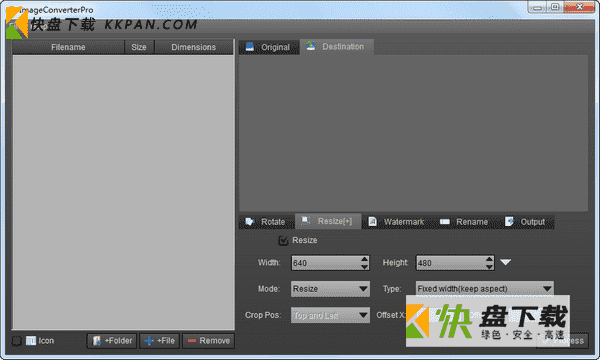
Task: Click the Watermark document icon
Action: click(x=372, y=222)
